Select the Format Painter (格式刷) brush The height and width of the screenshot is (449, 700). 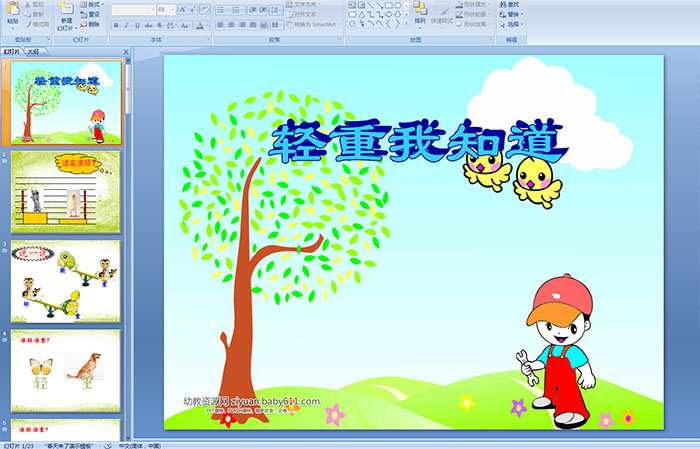coord(28,24)
